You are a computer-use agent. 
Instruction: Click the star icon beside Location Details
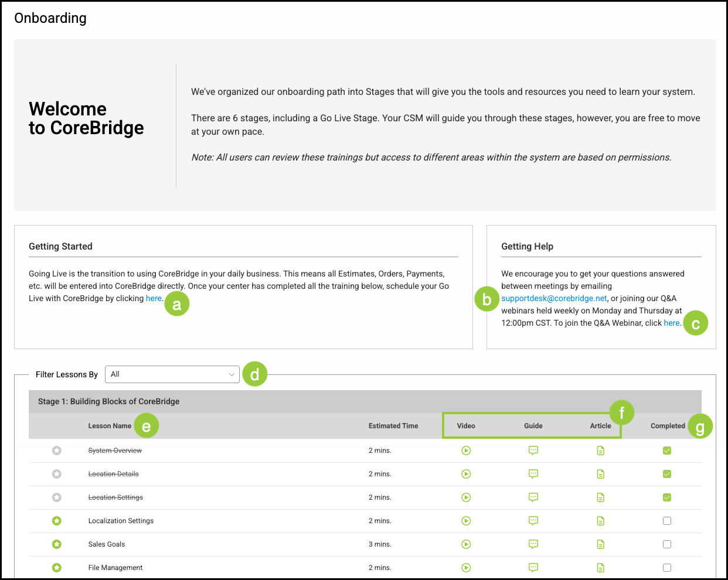pos(57,474)
